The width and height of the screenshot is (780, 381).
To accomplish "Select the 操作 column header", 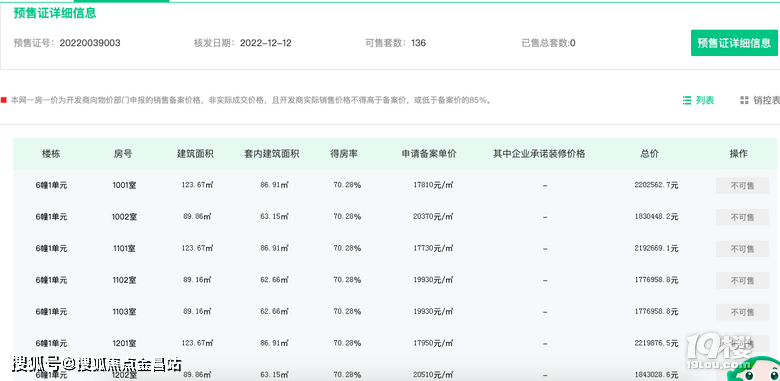I will [x=738, y=154].
